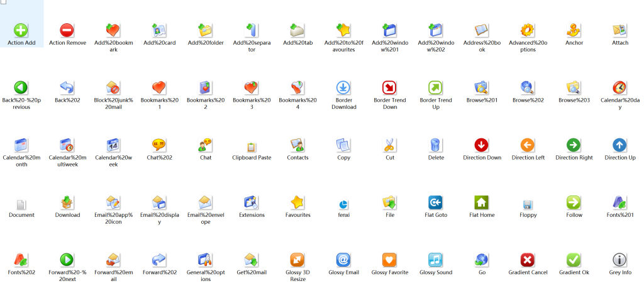644x293 pixels.
Task: Click the Cut scissors icon
Action: pos(390,145)
